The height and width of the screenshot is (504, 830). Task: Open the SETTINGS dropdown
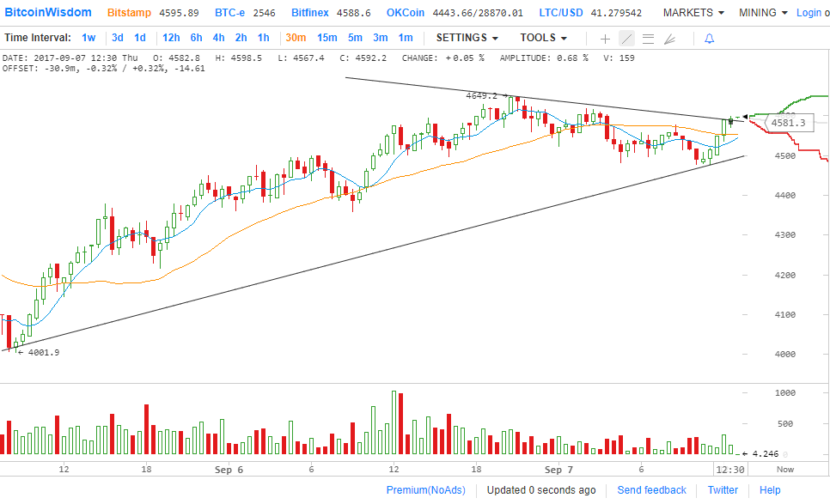pos(467,38)
